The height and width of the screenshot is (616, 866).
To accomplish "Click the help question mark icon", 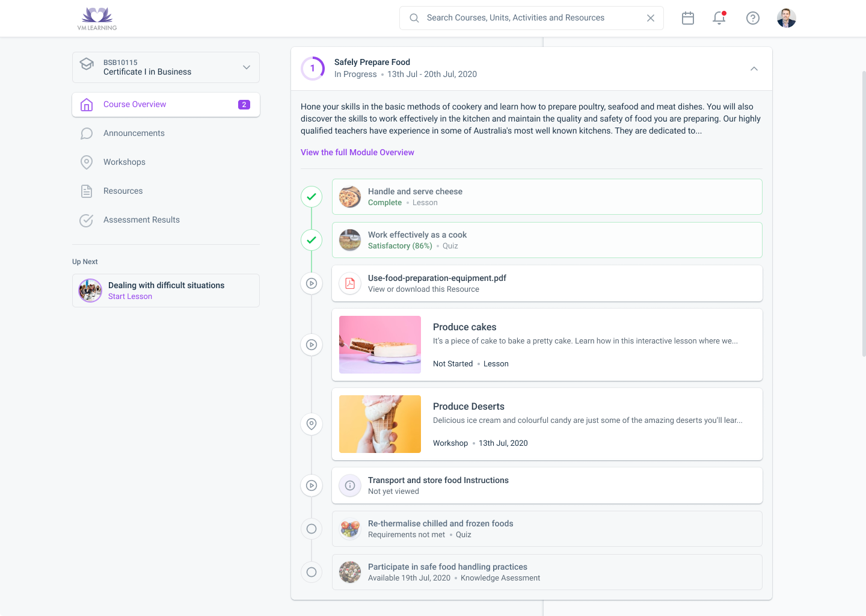I will tap(752, 18).
